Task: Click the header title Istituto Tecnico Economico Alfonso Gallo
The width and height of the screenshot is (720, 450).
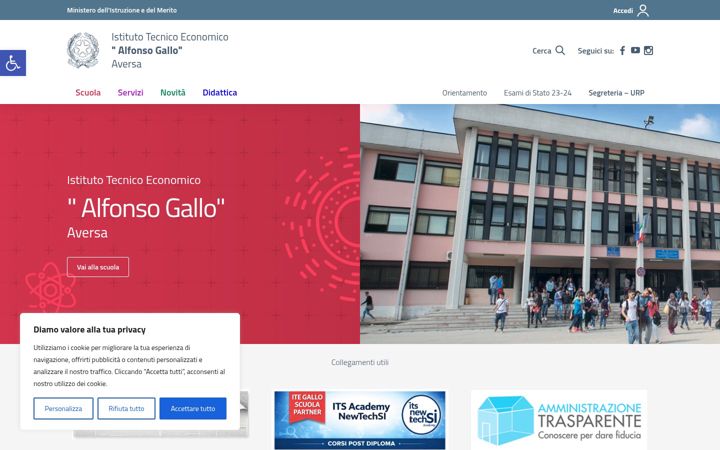Action: (169, 51)
